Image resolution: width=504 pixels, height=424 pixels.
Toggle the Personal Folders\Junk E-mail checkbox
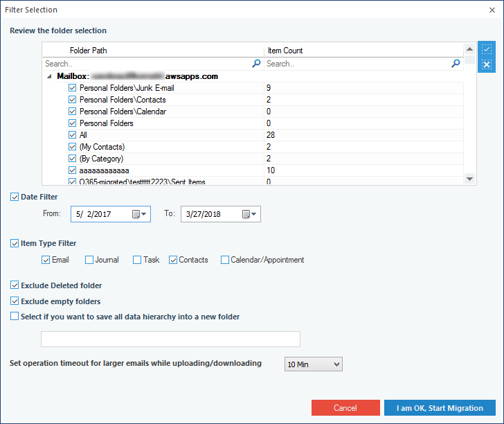(73, 89)
